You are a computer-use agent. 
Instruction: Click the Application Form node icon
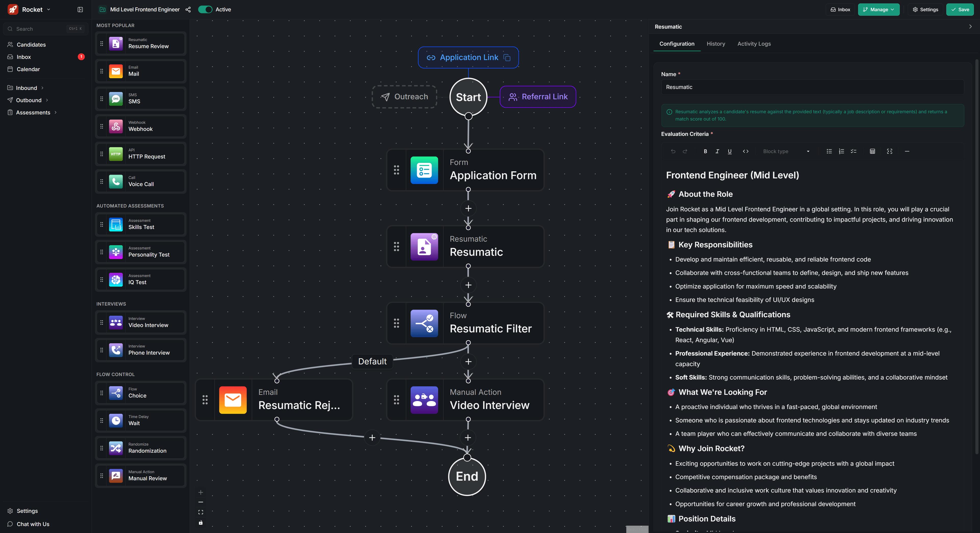coord(424,170)
